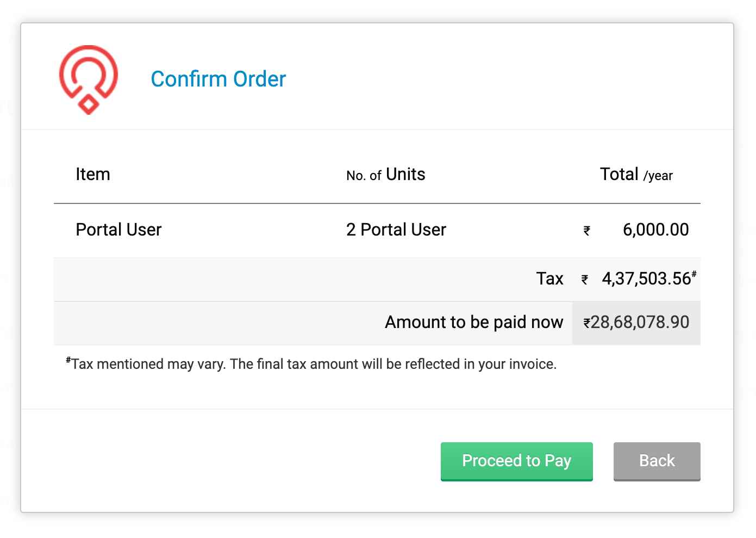Click the No. of Units column header
This screenshot has height=538, width=756.
pyautogui.click(x=385, y=175)
